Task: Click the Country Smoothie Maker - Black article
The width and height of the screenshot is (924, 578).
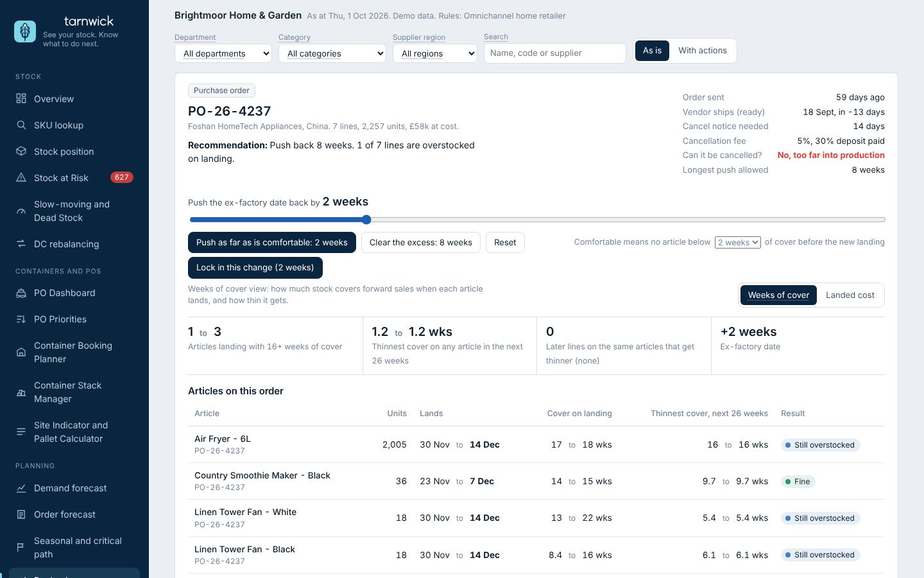Action: pyautogui.click(x=262, y=475)
